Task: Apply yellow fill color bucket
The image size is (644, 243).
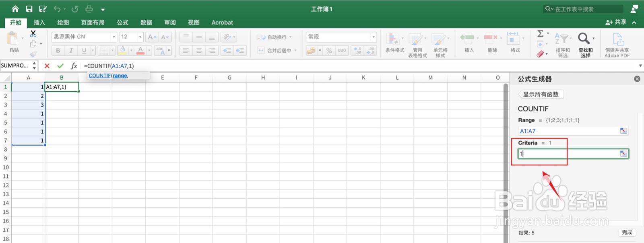Action: (123, 50)
